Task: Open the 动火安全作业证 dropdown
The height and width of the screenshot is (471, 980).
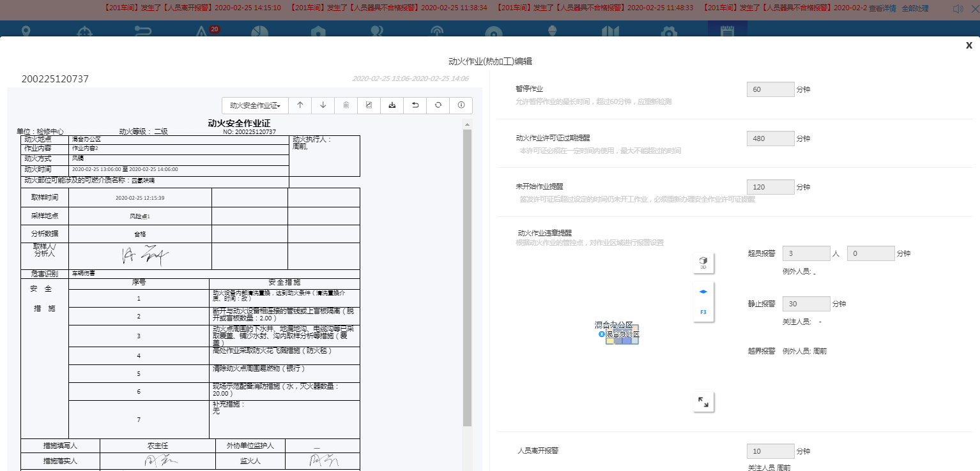Action: click(255, 105)
